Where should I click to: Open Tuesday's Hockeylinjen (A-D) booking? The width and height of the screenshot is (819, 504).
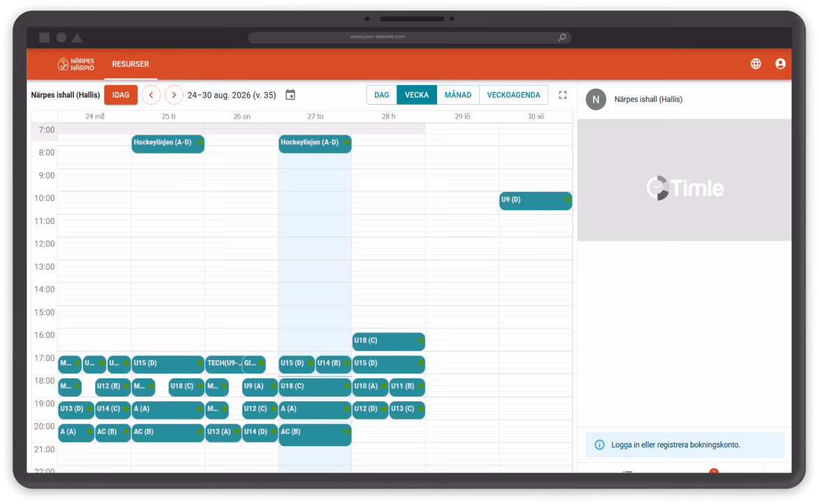[x=168, y=144]
